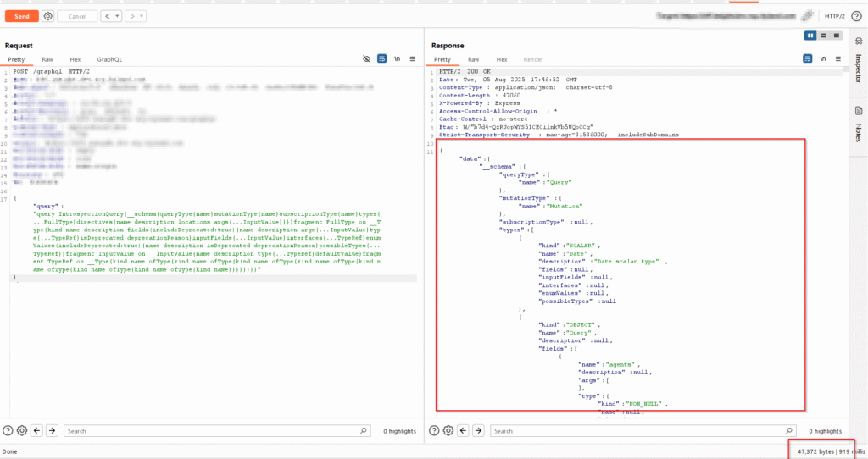The image size is (868, 459).
Task: Open the back history dropdown arrow
Action: click(117, 16)
